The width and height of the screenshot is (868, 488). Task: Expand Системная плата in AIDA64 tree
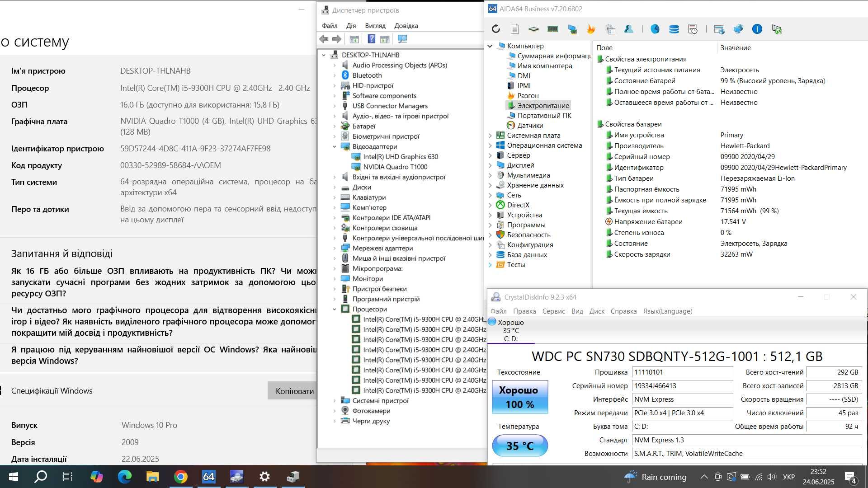tap(490, 136)
